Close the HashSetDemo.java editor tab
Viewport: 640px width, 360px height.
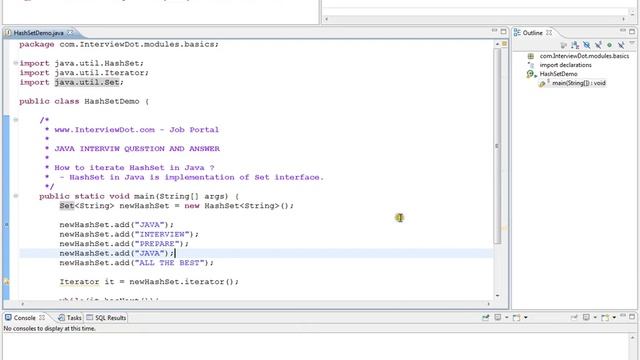[70, 32]
